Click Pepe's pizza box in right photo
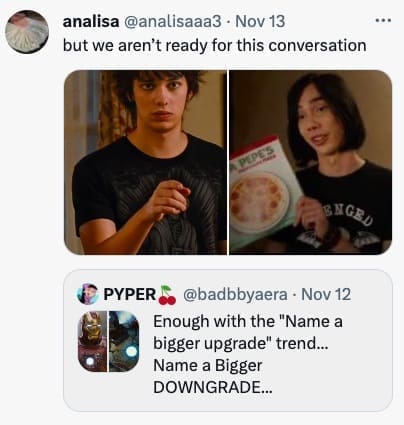 265,193
